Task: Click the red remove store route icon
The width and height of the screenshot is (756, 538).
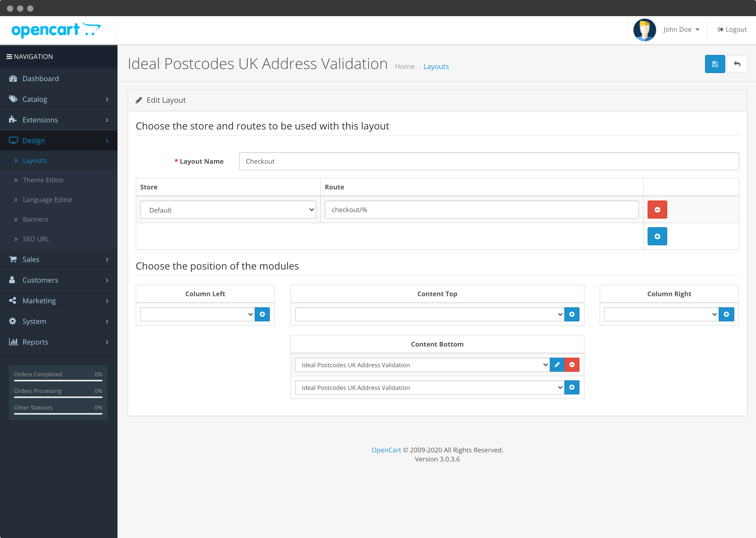Action: (657, 209)
